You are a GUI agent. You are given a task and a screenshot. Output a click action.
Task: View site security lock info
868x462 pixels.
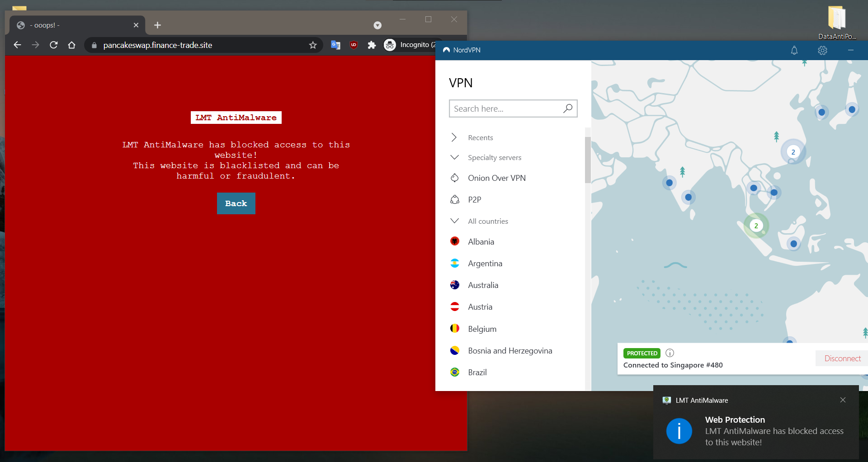[94, 45]
